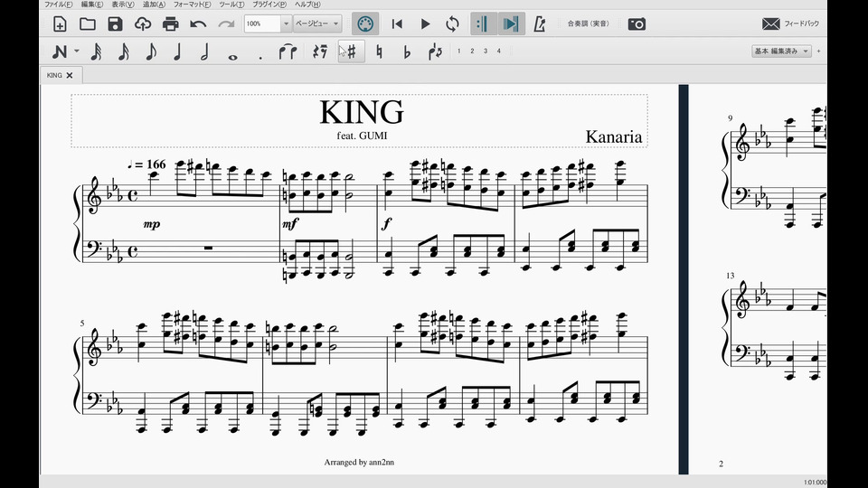Select Arranged by ann2nn footer text

pos(359,462)
